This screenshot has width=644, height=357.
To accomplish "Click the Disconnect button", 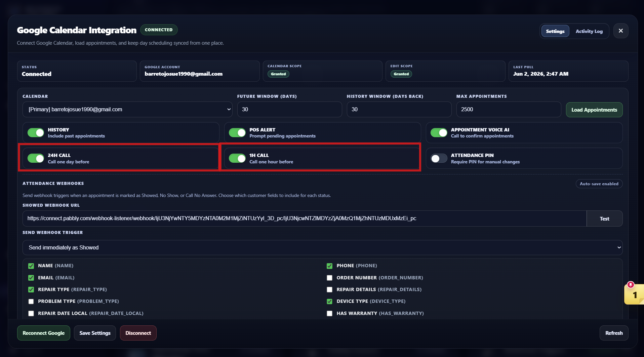I will 138,333.
